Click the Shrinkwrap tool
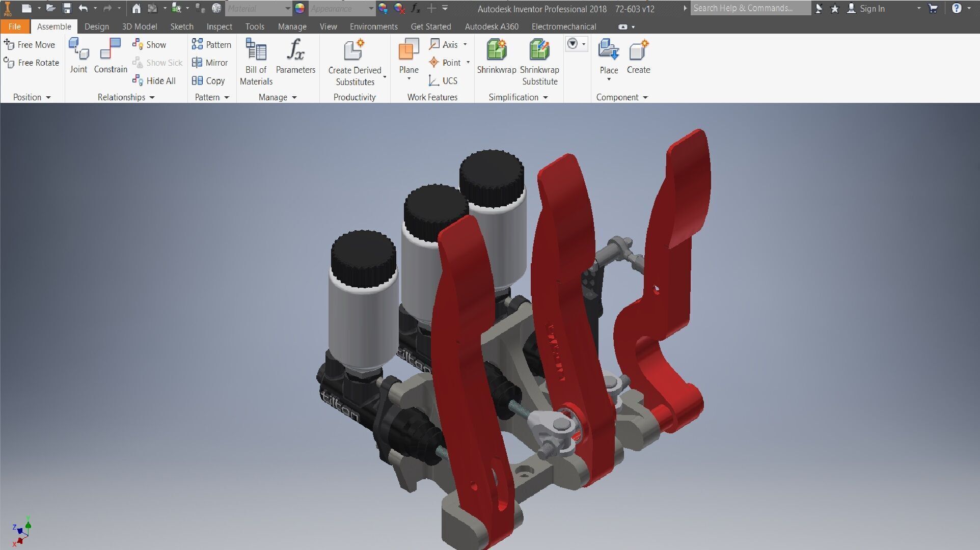980x550 pixels. coord(497,56)
